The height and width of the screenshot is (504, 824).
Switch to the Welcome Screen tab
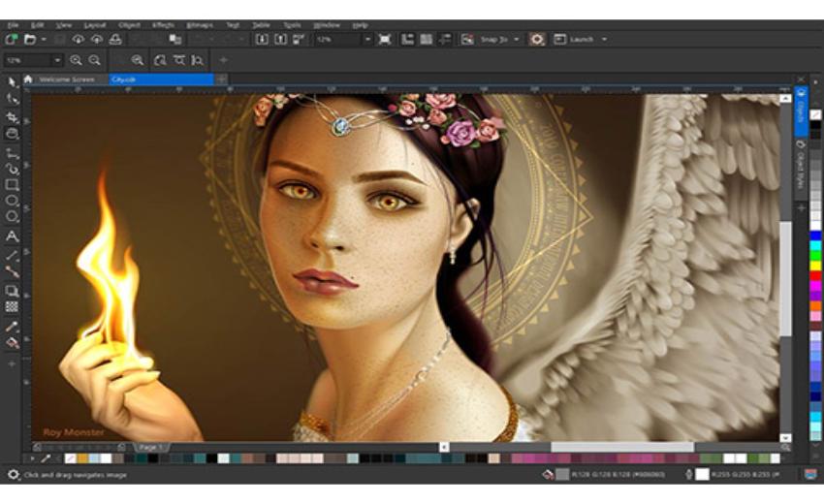click(67, 79)
